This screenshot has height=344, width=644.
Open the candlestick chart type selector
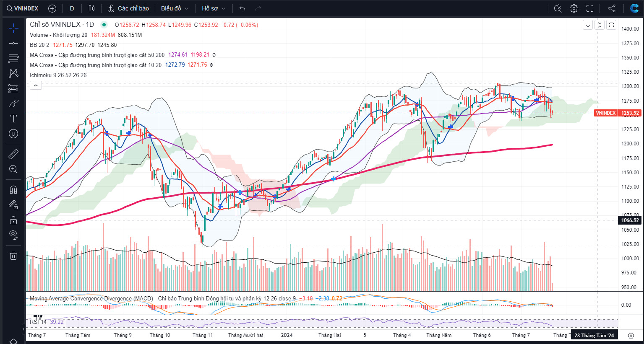click(91, 8)
